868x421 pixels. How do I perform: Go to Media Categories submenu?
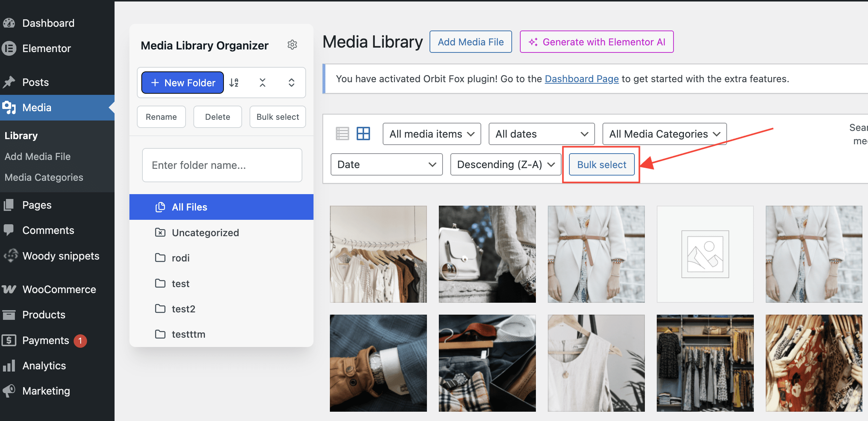[x=44, y=177]
